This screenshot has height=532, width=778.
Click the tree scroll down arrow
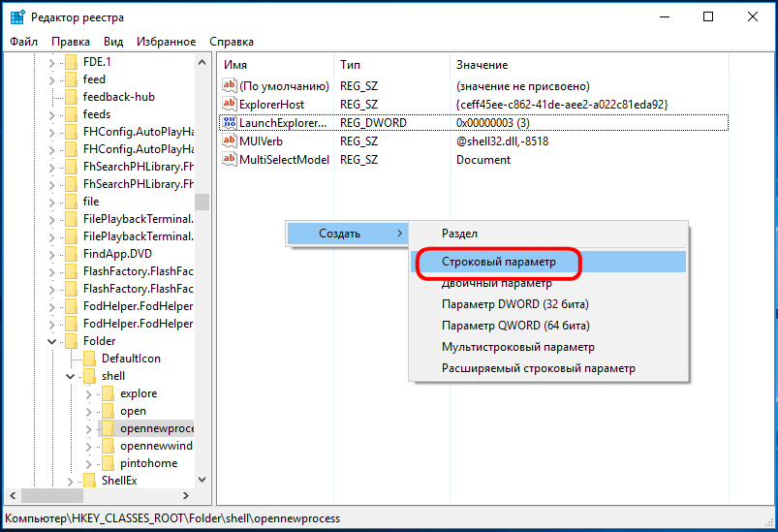tap(202, 480)
